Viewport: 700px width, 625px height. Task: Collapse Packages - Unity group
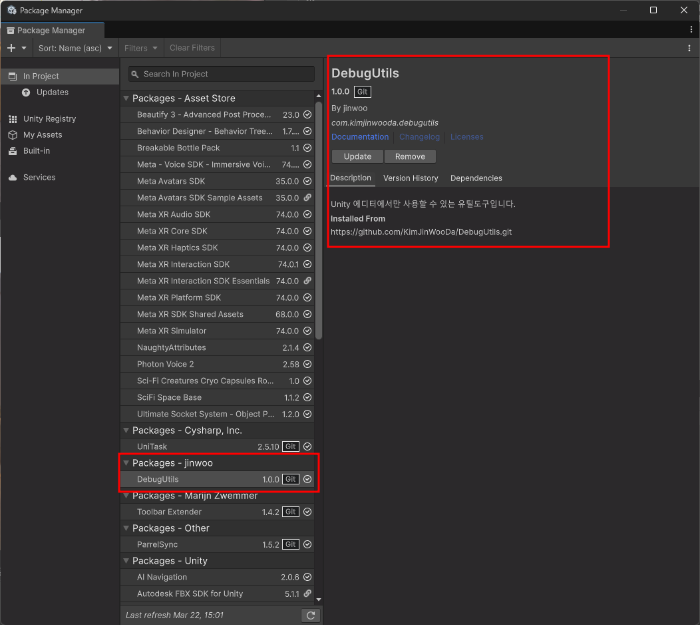coord(126,561)
